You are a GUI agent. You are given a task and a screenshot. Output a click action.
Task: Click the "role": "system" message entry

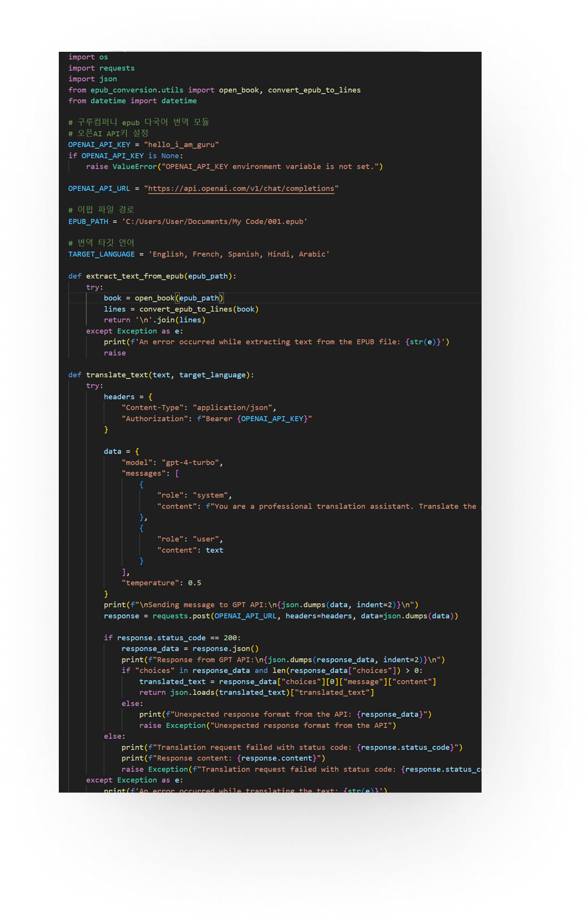[x=194, y=496]
